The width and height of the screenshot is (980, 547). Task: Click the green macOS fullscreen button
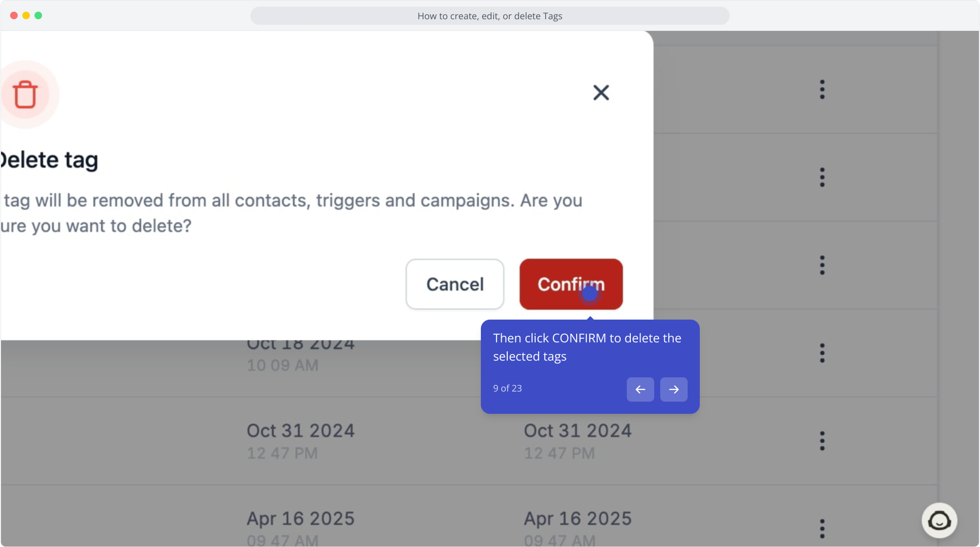click(x=39, y=16)
